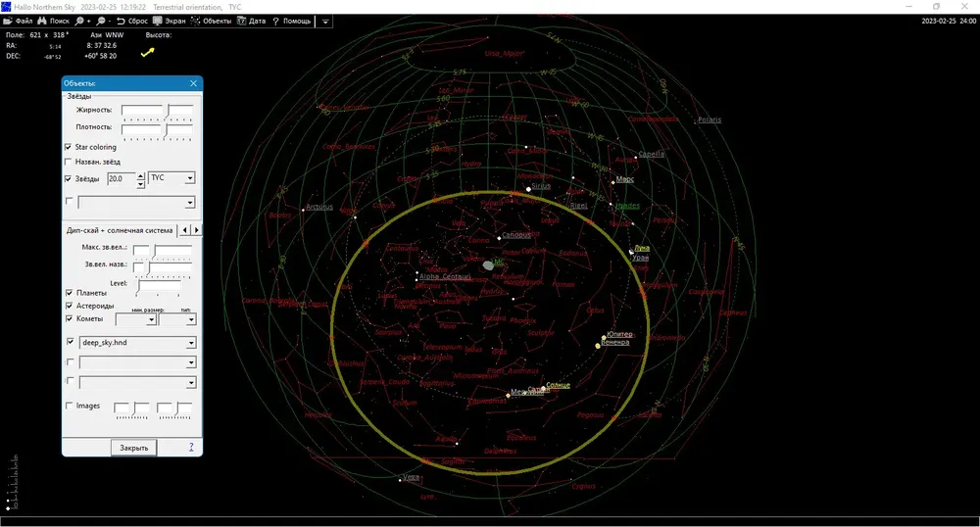The width and height of the screenshot is (980, 527).
Task: Click the Закрыть button
Action: click(133, 448)
